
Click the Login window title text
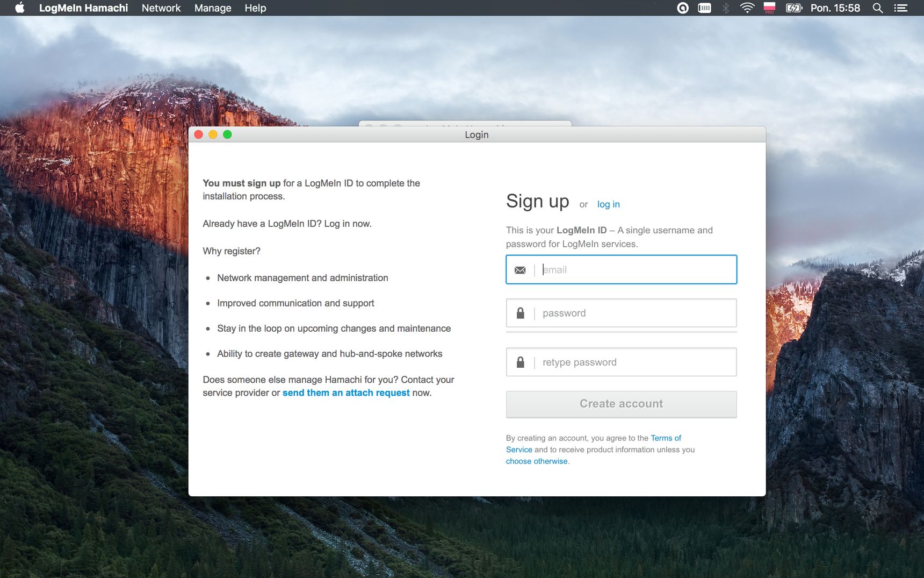coord(477,134)
